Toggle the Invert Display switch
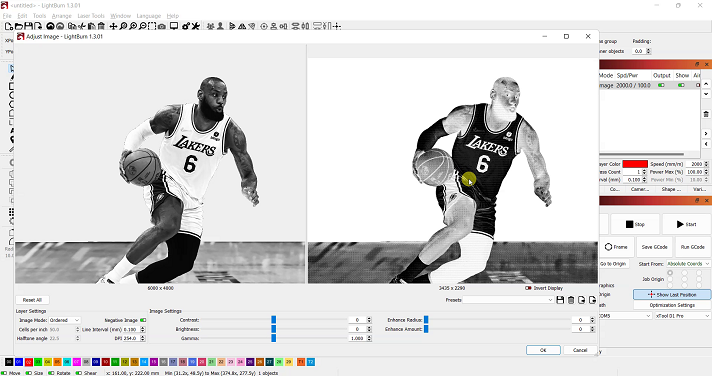Image resolution: width=712 pixels, height=376 pixels. (x=528, y=288)
